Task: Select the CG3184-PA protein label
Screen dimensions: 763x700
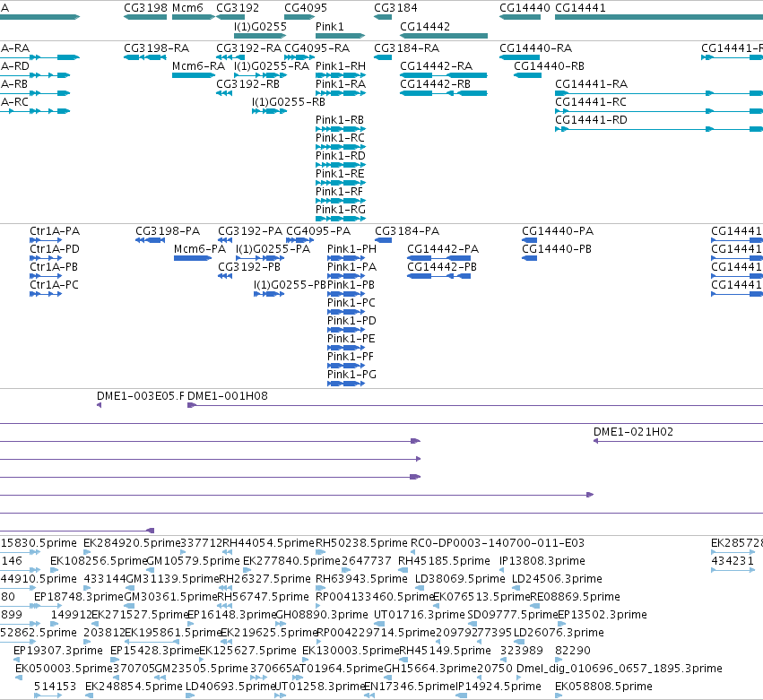Action: pyautogui.click(x=407, y=231)
